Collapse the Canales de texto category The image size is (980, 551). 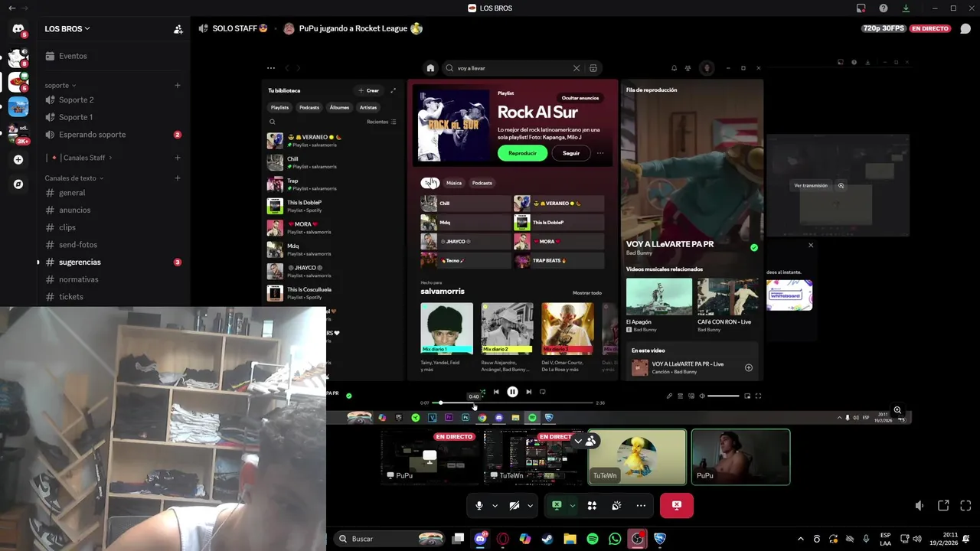[74, 178]
